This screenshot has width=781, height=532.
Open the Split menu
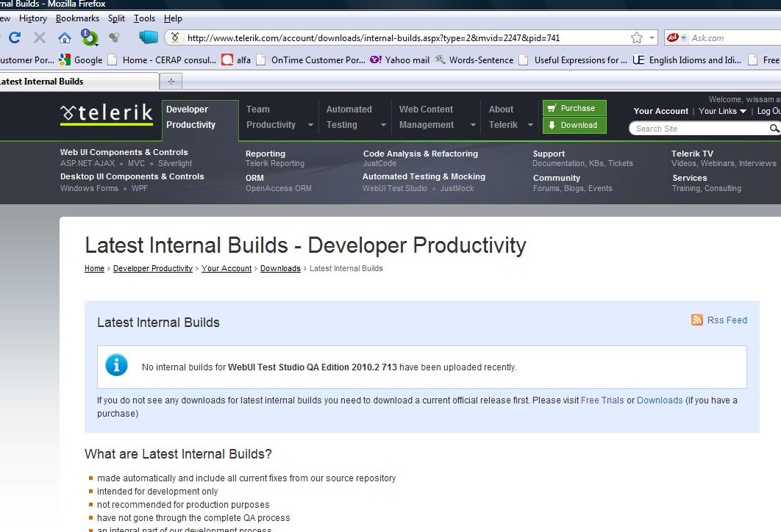(x=116, y=18)
